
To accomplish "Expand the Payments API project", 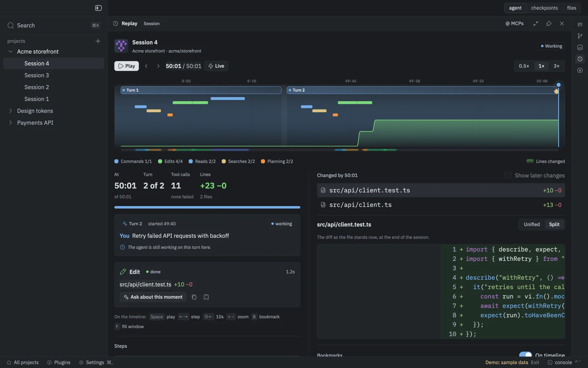I will click(11, 123).
